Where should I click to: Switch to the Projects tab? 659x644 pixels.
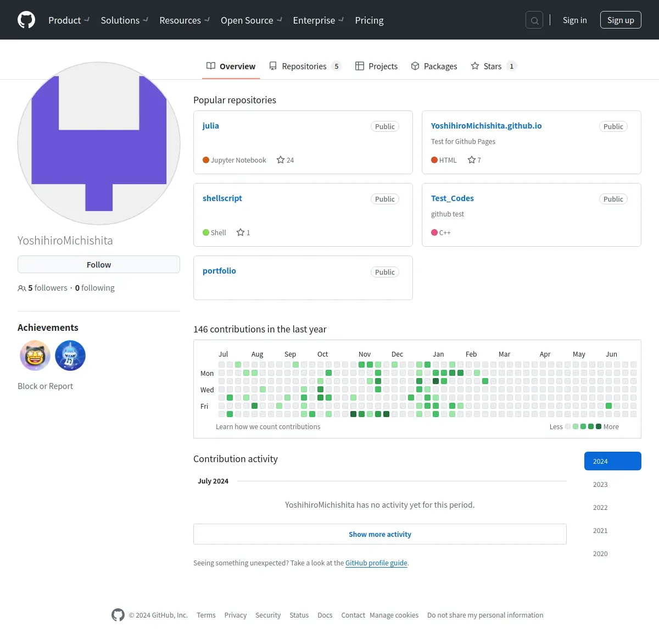coord(376,66)
